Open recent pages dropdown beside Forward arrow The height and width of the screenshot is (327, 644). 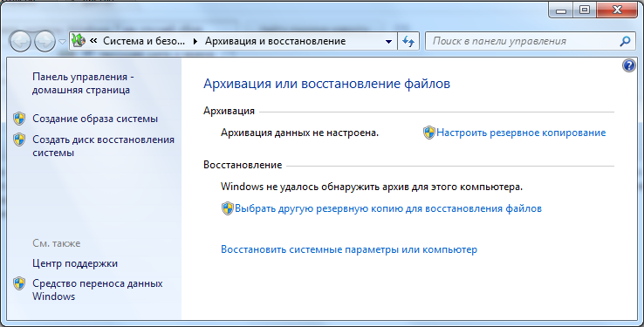tap(62, 42)
